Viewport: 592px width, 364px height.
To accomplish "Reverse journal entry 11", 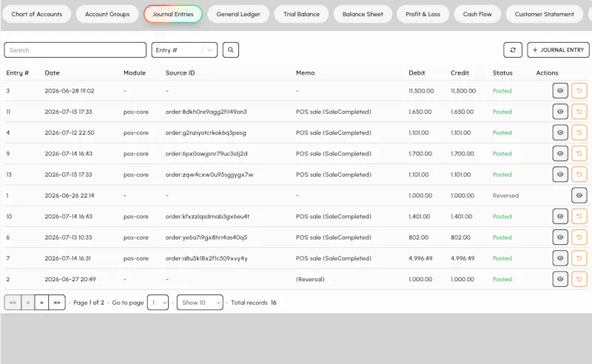I will [579, 112].
